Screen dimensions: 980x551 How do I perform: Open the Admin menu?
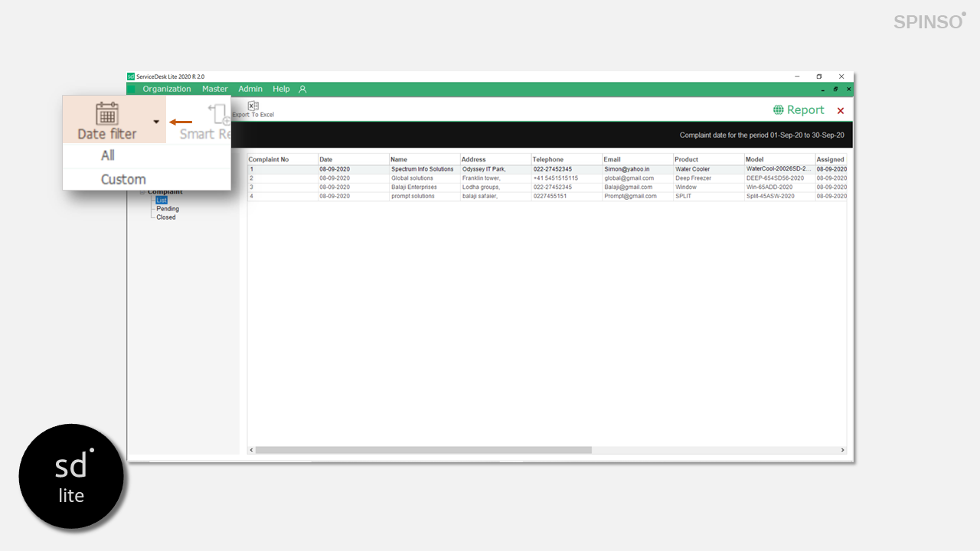pyautogui.click(x=250, y=90)
